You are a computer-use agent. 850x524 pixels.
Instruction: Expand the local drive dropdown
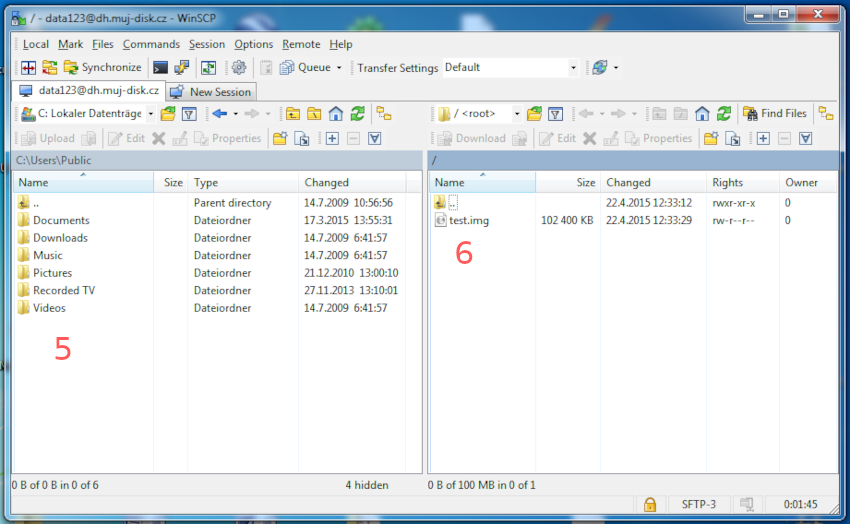tap(150, 114)
